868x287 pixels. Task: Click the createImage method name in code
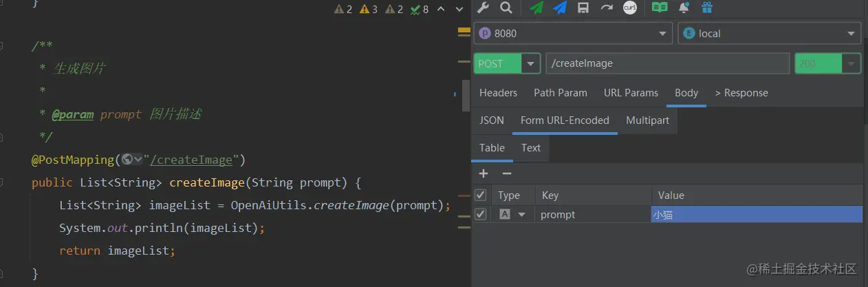[x=207, y=183]
